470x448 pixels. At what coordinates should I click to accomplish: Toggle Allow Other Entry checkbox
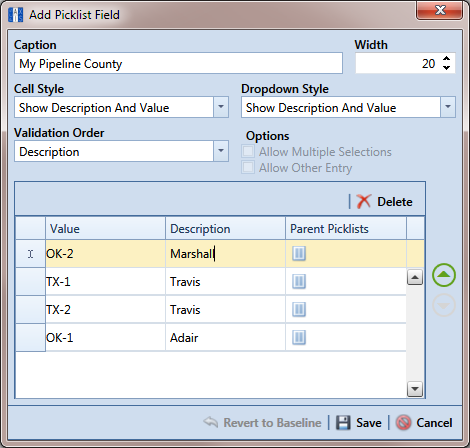[248, 167]
